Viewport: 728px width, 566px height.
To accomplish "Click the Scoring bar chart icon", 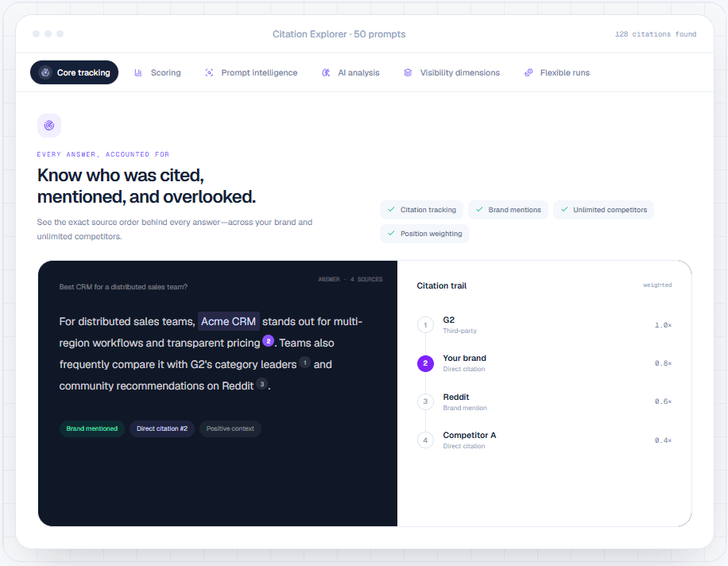I will point(138,72).
